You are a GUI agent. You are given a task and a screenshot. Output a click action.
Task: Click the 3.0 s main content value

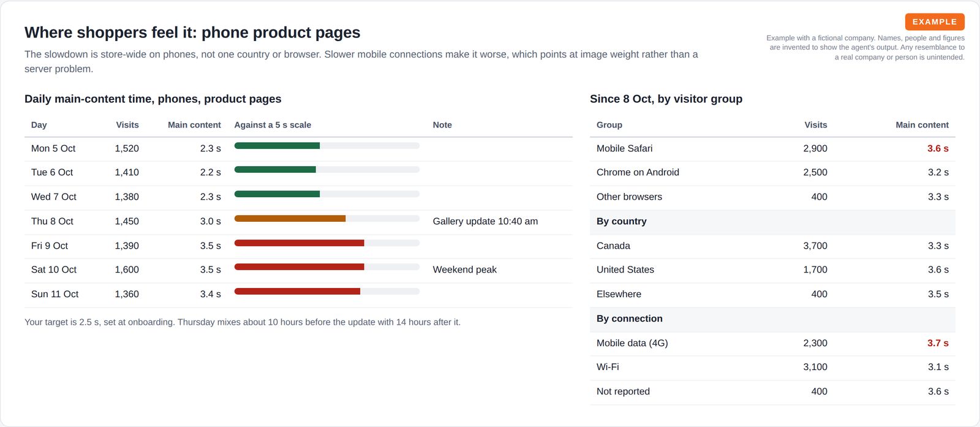tap(211, 221)
